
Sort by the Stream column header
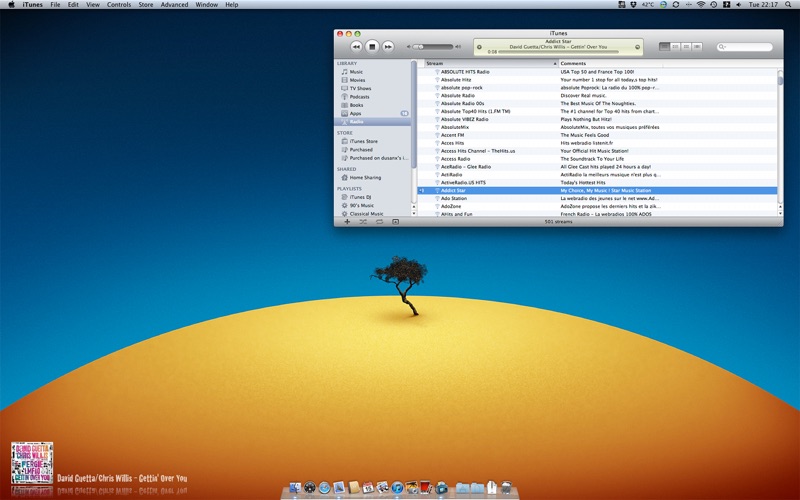(x=491, y=64)
